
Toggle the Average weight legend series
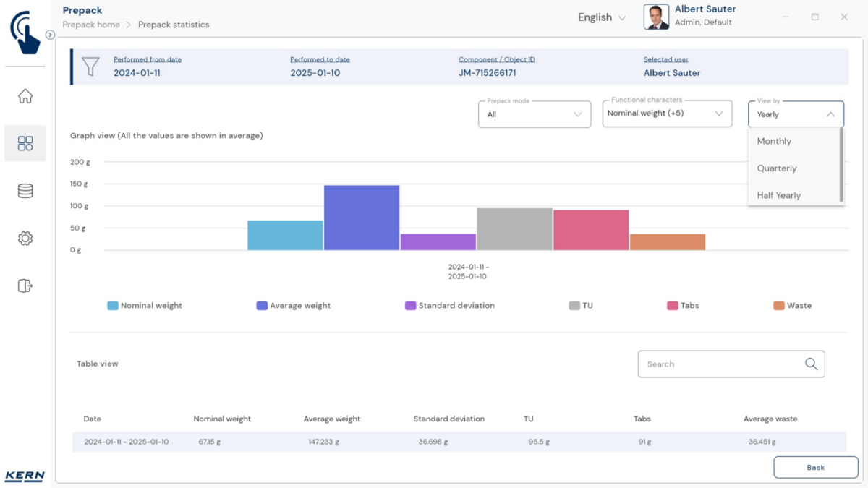pyautogui.click(x=293, y=306)
